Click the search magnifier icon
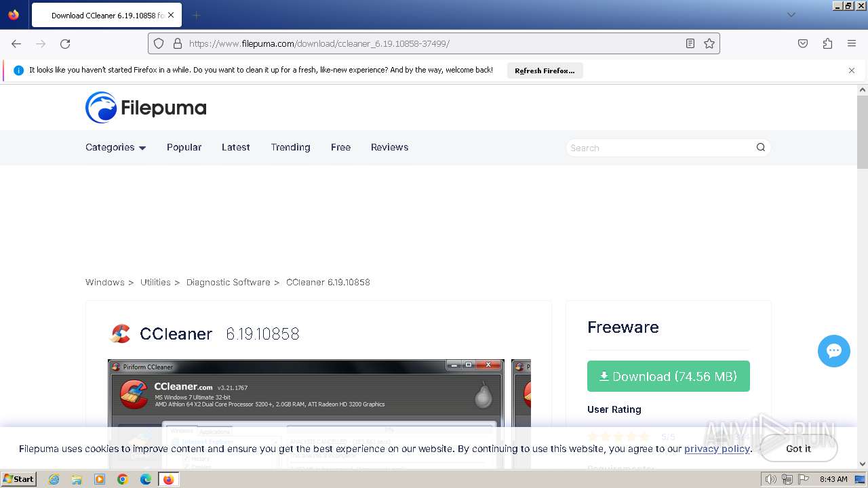Screen dimensions: 868x488 (761, 147)
